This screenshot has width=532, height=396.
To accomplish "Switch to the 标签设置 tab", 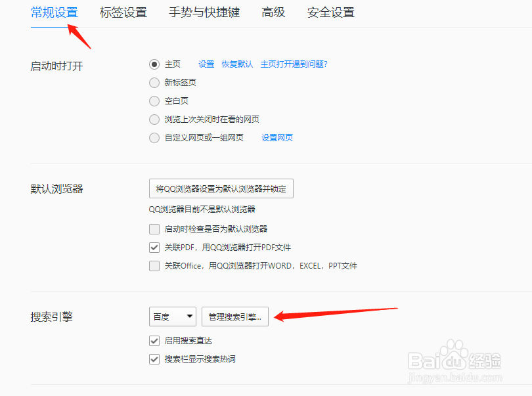I will click(123, 12).
